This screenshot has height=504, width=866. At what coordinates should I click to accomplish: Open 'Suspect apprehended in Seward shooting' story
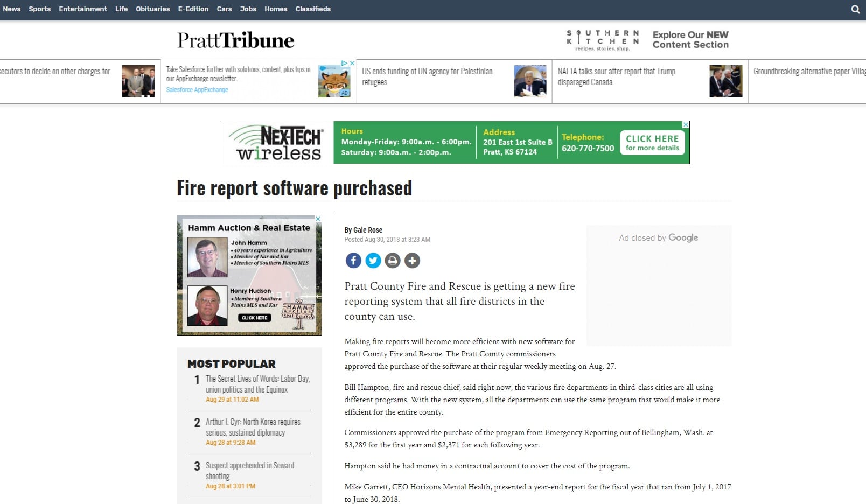pyautogui.click(x=250, y=471)
